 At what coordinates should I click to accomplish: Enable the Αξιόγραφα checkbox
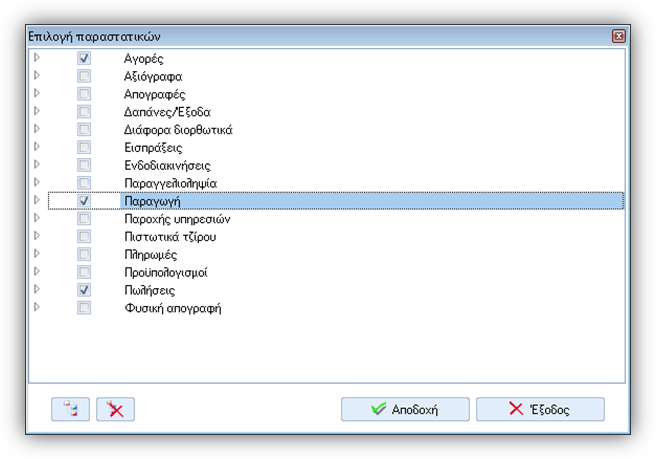(x=84, y=76)
